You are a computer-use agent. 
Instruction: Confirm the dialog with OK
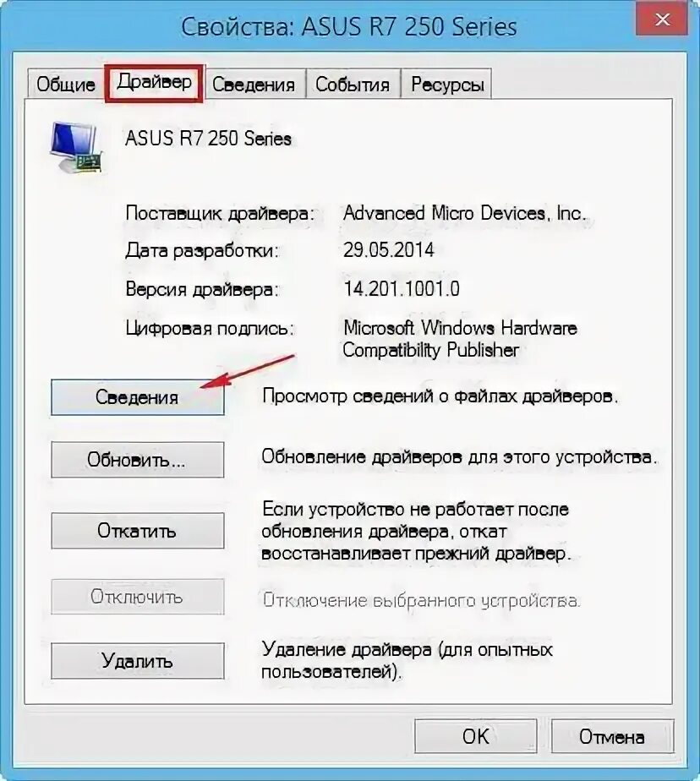[x=476, y=736]
